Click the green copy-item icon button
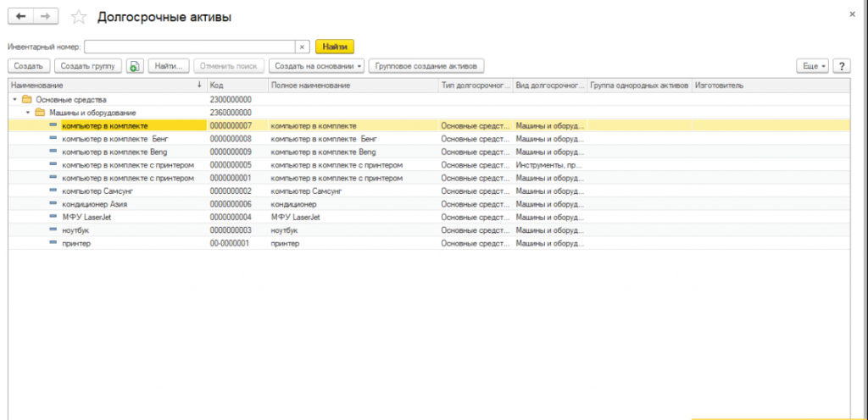 (135, 65)
